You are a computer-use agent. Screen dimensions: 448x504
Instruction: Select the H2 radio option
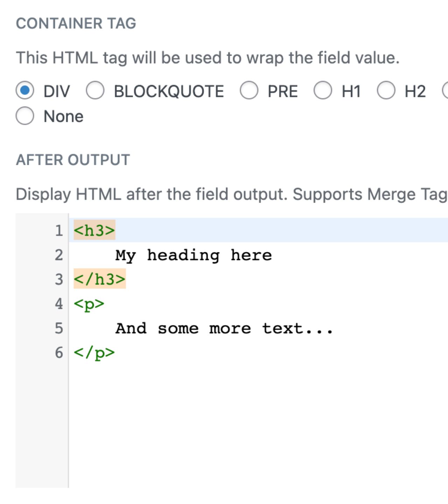click(386, 91)
